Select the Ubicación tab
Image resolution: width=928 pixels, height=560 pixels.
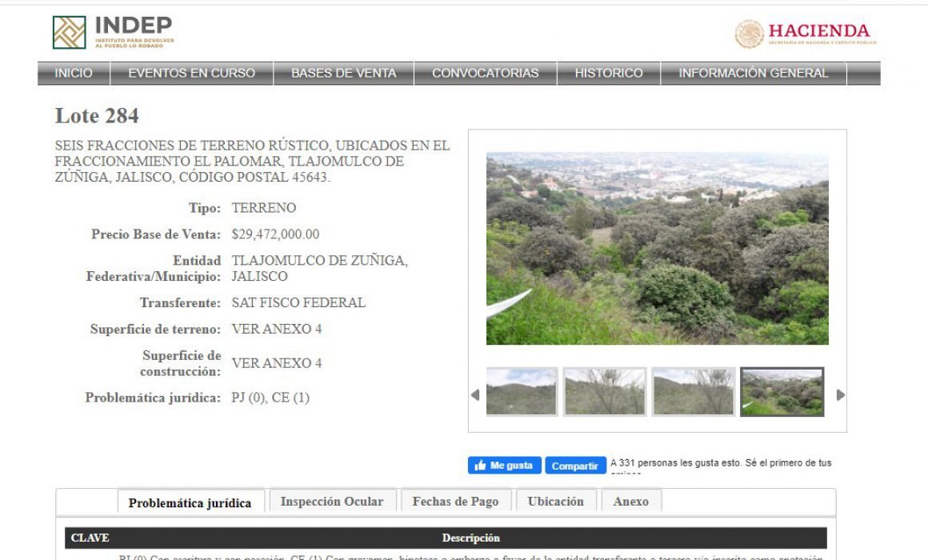[x=556, y=502]
